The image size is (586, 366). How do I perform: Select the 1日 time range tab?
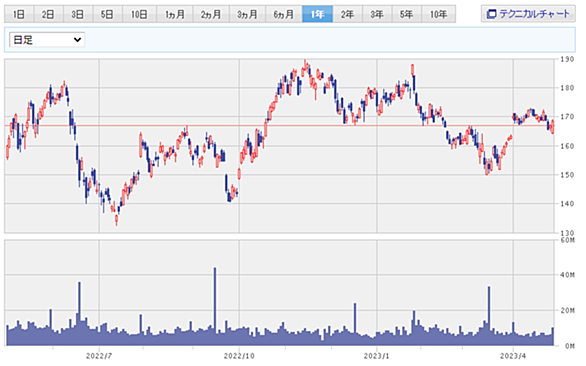(x=19, y=14)
